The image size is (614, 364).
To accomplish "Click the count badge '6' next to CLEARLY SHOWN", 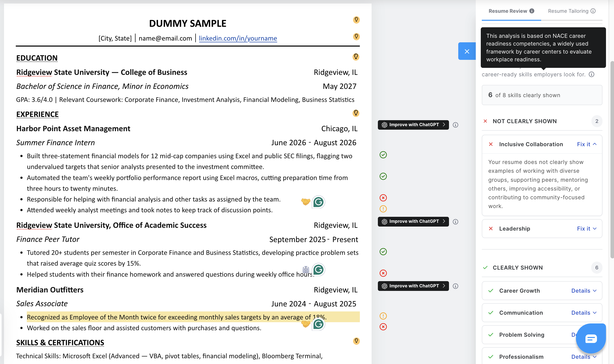I will coord(597,268).
